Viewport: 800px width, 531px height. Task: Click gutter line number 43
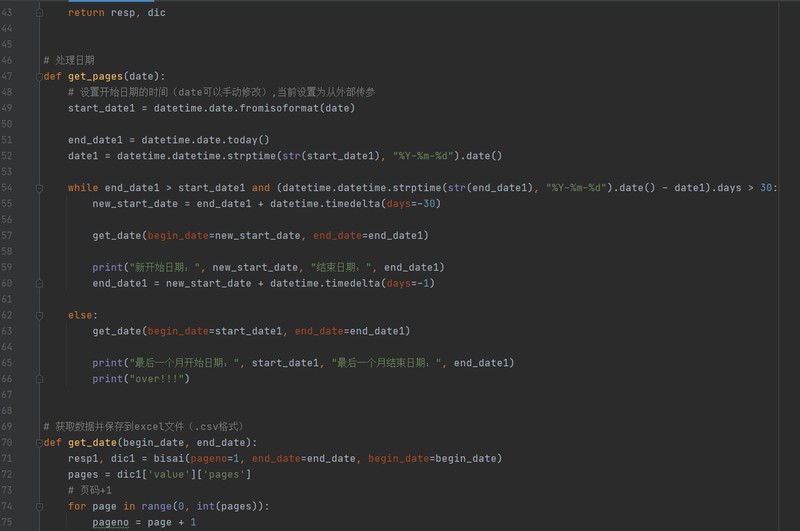click(7, 13)
